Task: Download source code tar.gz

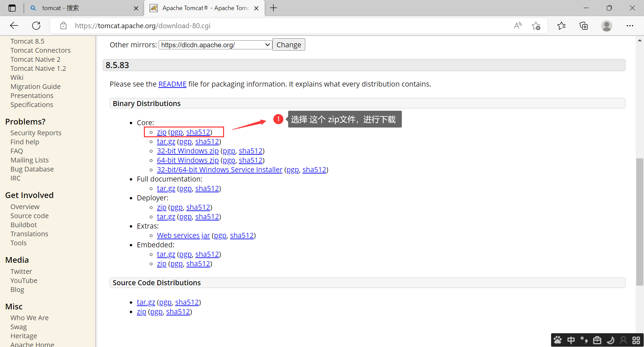Action: coord(146,302)
